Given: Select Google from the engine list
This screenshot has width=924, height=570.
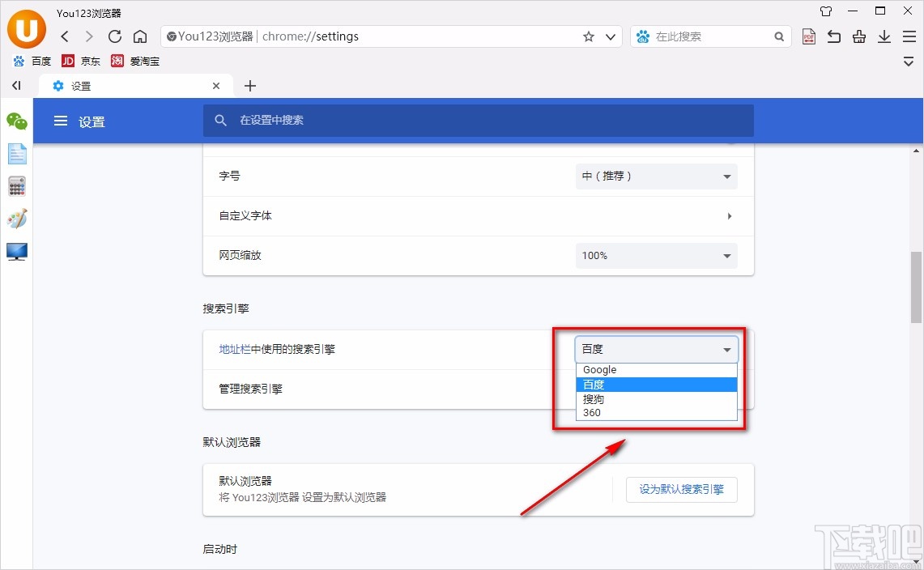Looking at the screenshot, I should pos(657,369).
